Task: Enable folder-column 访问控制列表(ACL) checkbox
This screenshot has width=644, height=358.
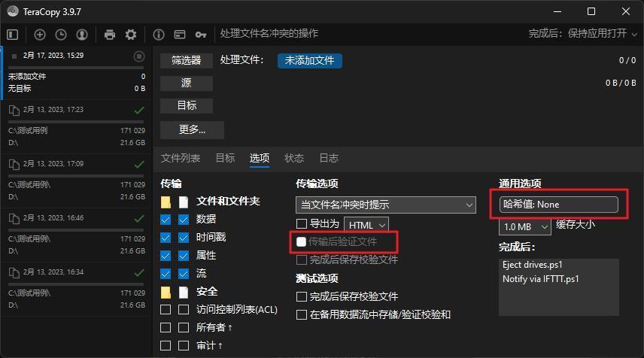Action: tap(166, 309)
